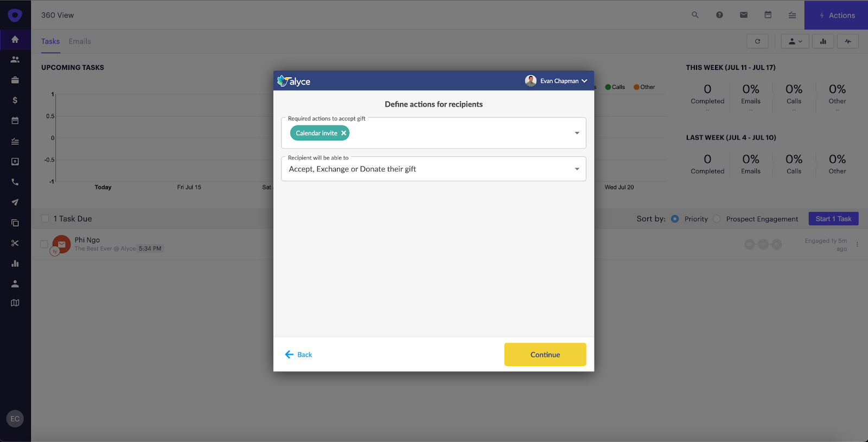
Task: Click the yellow Continue button
Action: (x=545, y=355)
